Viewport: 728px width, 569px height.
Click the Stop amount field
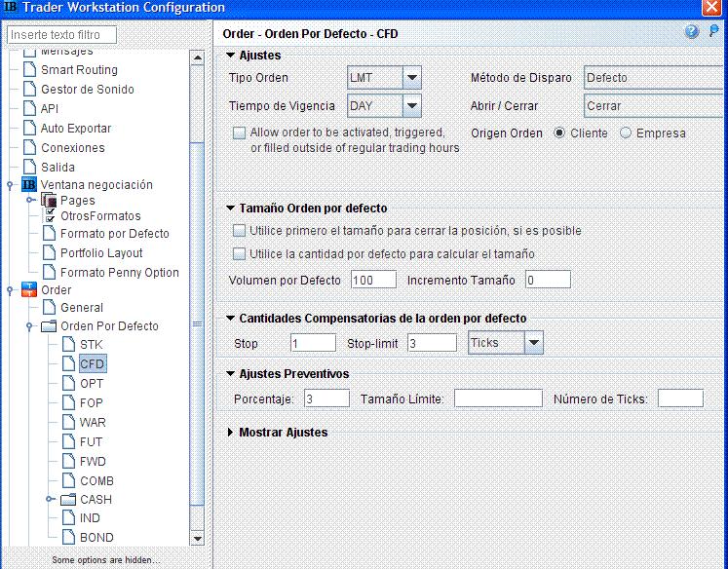[x=313, y=343]
